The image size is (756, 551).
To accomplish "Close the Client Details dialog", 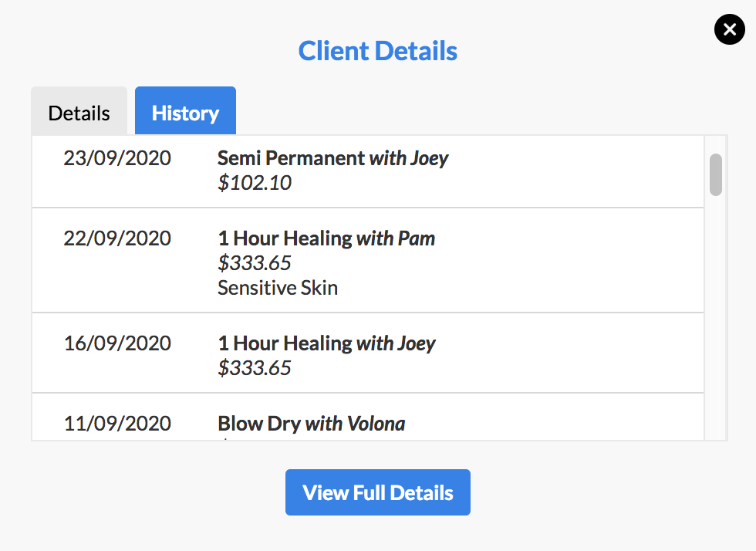I will tap(730, 29).
